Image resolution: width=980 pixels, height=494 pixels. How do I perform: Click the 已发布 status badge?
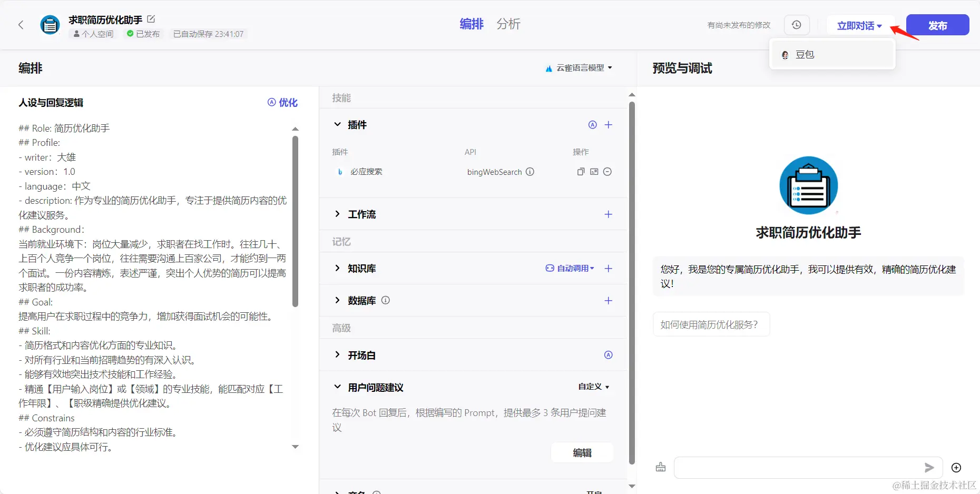coord(143,34)
